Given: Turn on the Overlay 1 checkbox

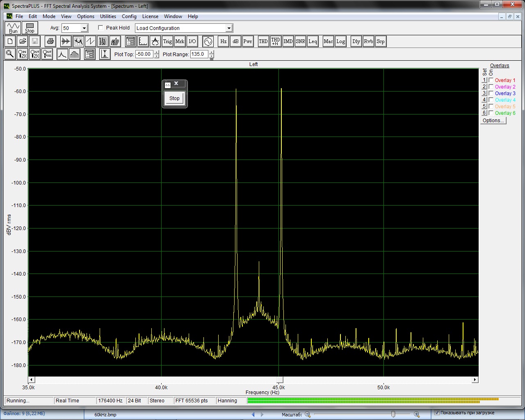Looking at the screenshot, I should 491,80.
